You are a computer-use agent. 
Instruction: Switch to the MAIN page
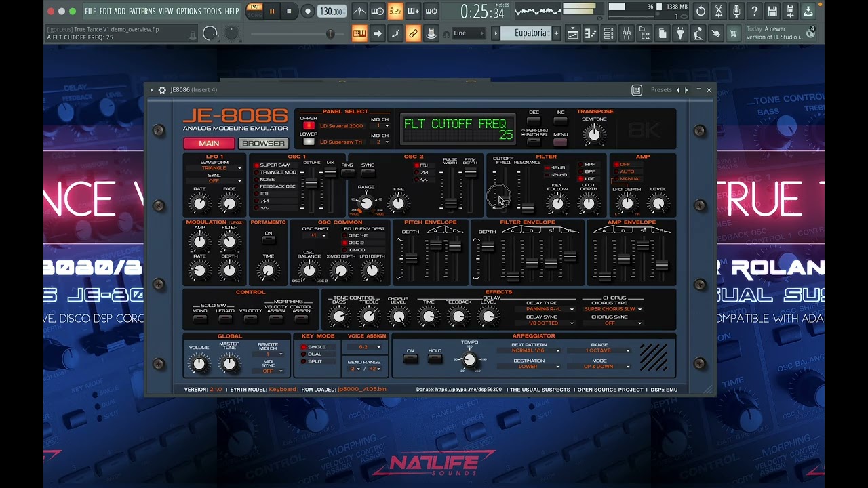tap(209, 143)
